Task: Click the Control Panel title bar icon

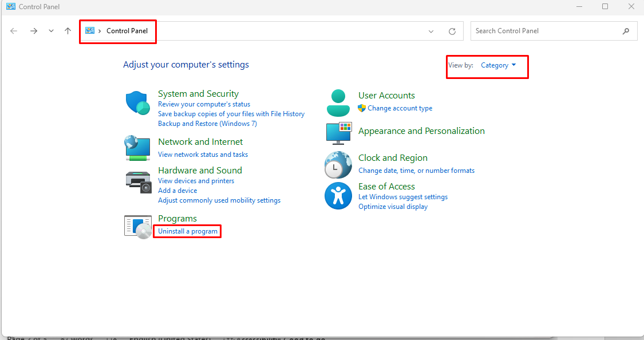Action: point(11,6)
